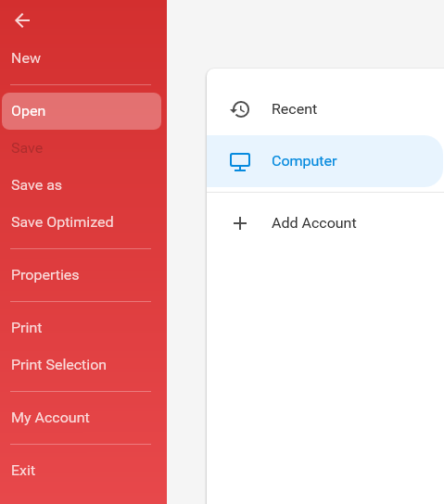Select the Open menu entry
This screenshot has width=444, height=504.
(x=82, y=111)
